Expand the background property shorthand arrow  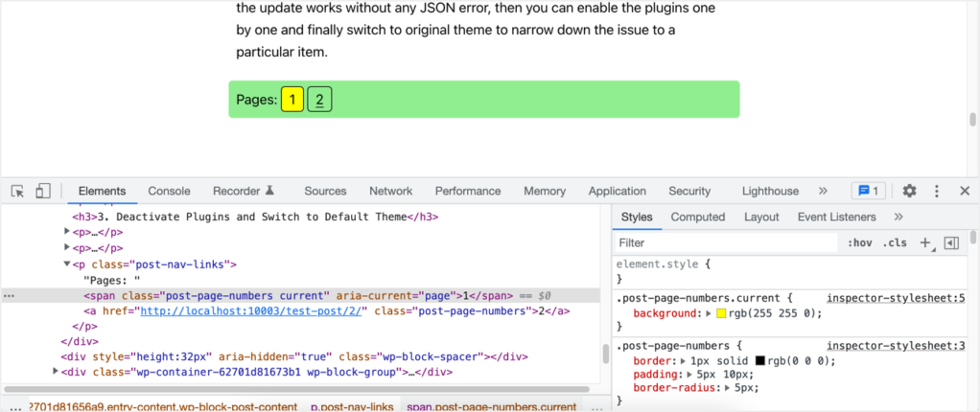(x=709, y=314)
